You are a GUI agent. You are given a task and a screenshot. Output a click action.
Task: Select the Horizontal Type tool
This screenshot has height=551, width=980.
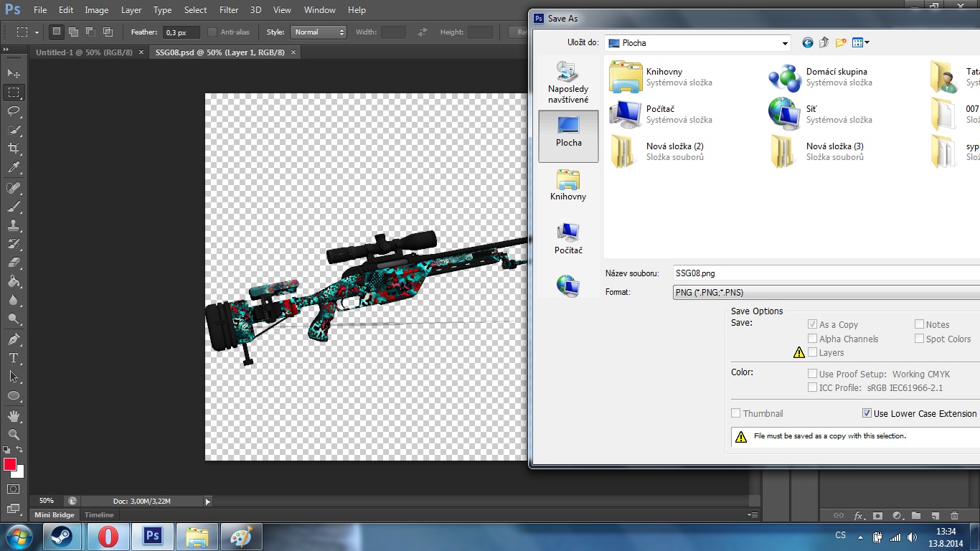click(x=14, y=357)
